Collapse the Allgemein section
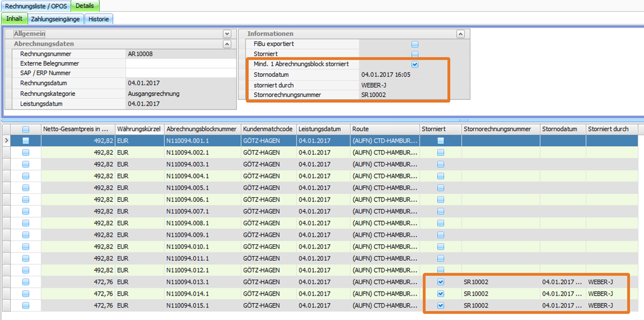Viewport: 644px width, 320px height. (227, 34)
